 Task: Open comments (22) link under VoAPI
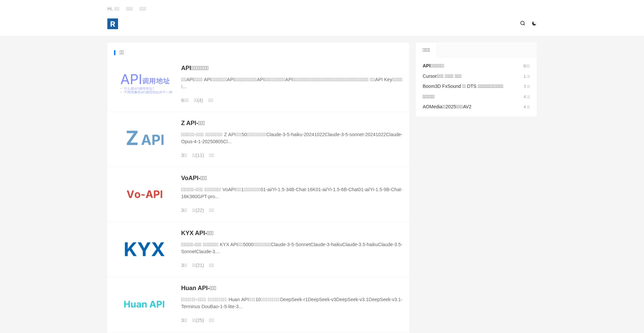(x=198, y=210)
